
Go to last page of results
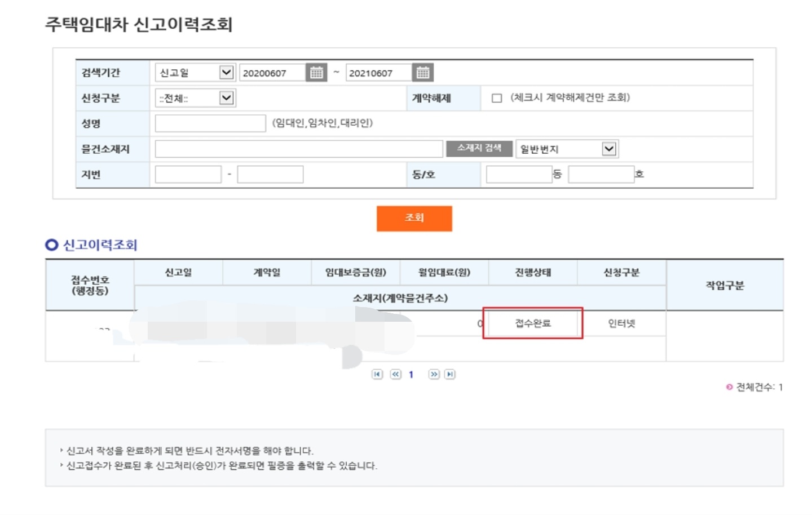click(x=449, y=374)
